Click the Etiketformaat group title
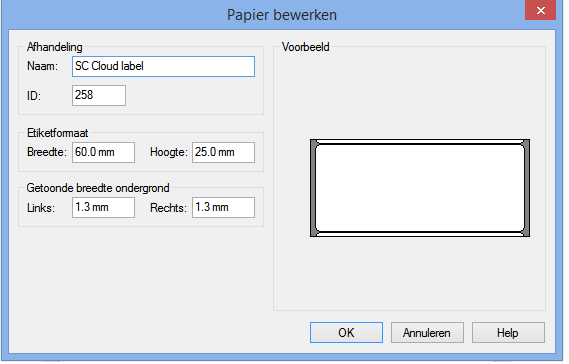Viewport: 569px width, 364px height. (57, 133)
